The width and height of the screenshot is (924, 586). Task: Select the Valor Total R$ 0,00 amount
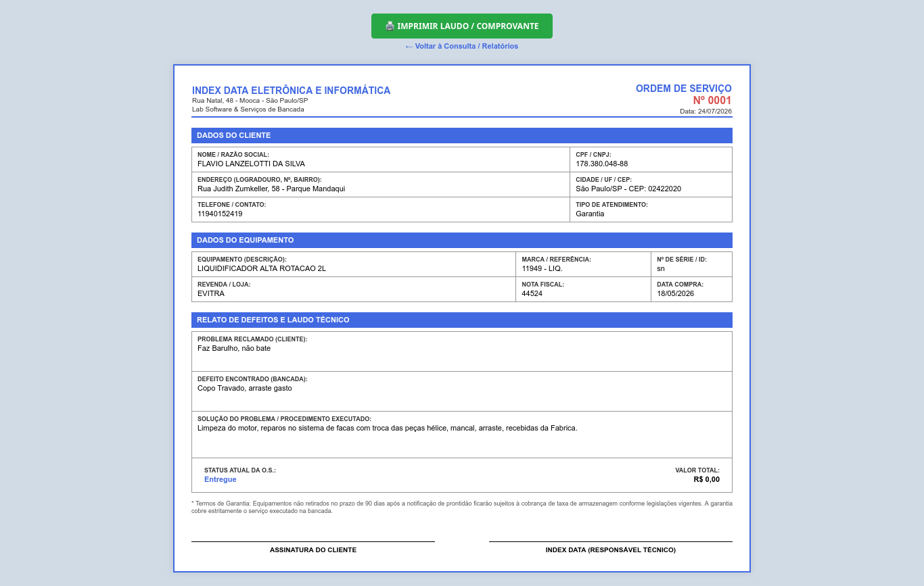tap(707, 479)
